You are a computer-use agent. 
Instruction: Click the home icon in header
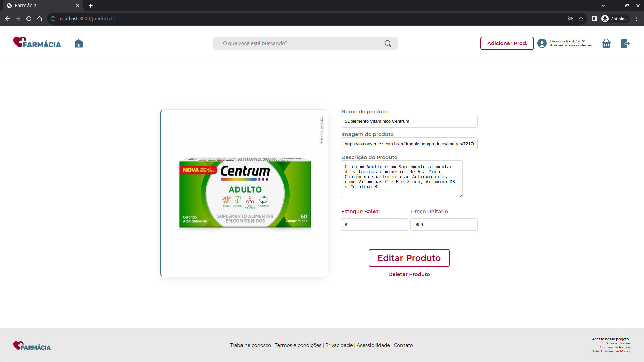(x=78, y=43)
